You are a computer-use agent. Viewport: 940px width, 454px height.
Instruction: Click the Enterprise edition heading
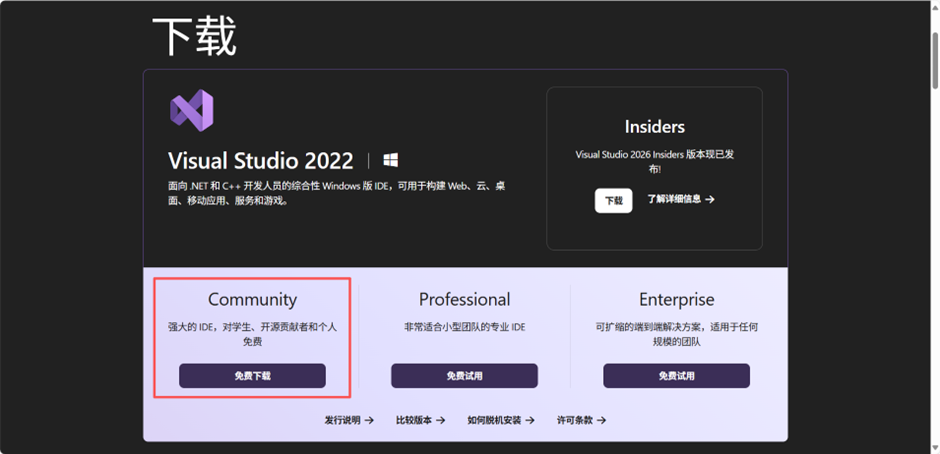(676, 299)
